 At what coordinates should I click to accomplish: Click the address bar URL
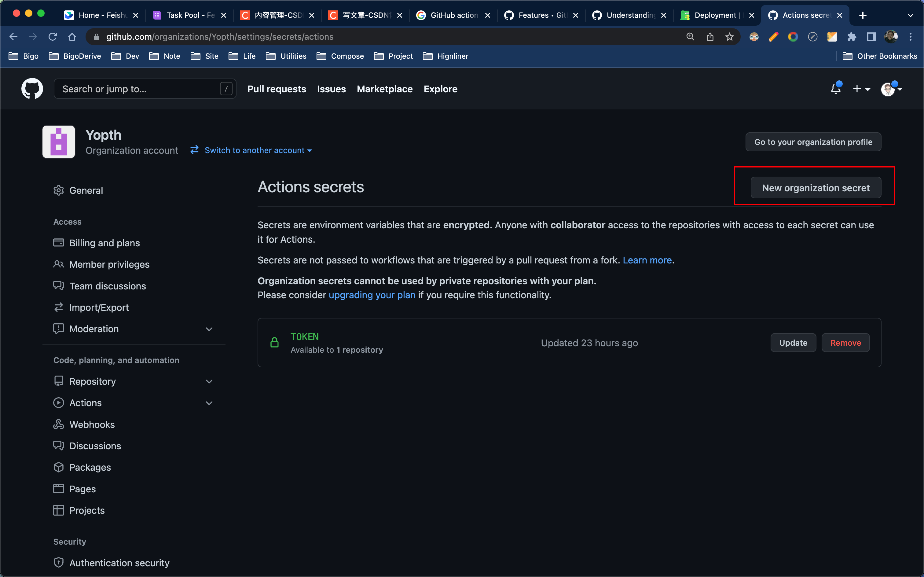click(220, 37)
